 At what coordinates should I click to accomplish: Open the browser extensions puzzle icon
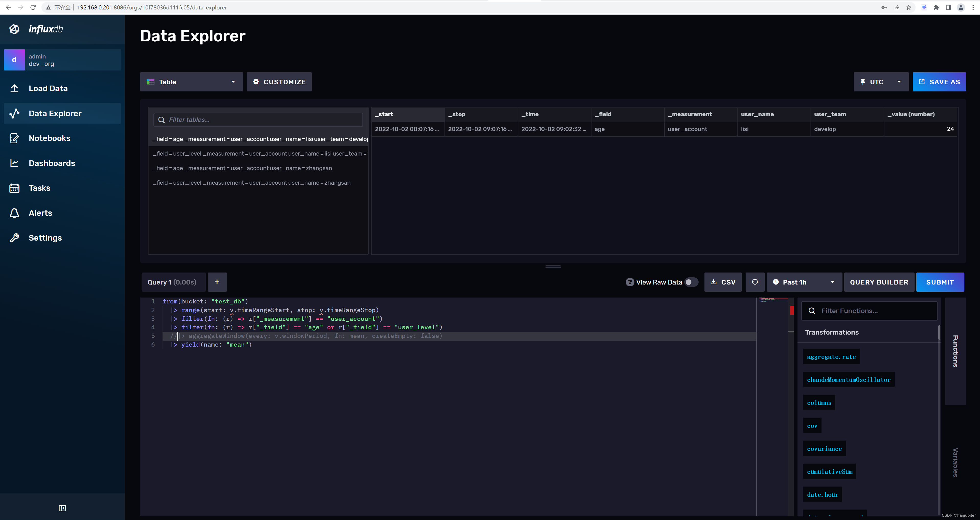coord(936,7)
